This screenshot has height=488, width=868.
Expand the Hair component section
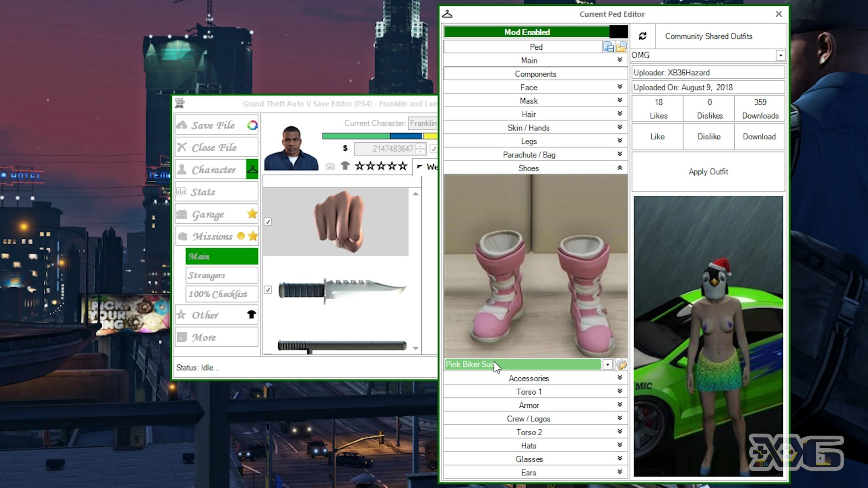click(535, 114)
